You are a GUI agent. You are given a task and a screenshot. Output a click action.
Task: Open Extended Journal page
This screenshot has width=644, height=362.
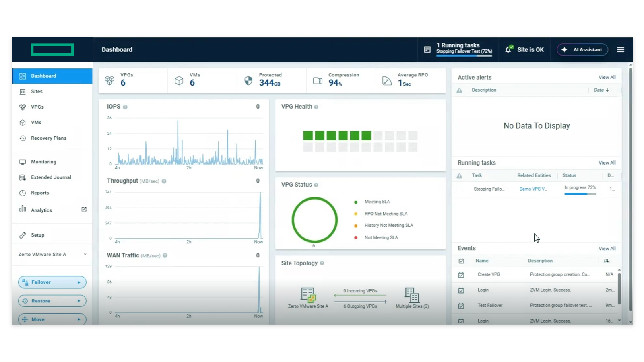[52, 177]
